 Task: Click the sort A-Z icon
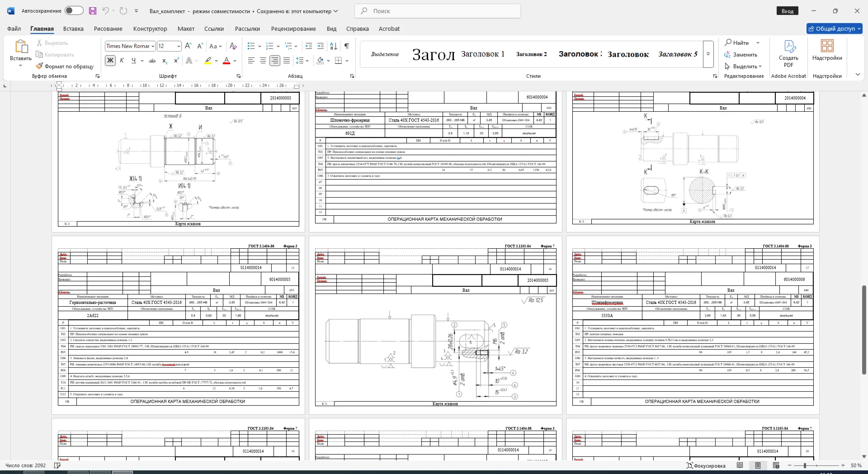(x=334, y=46)
